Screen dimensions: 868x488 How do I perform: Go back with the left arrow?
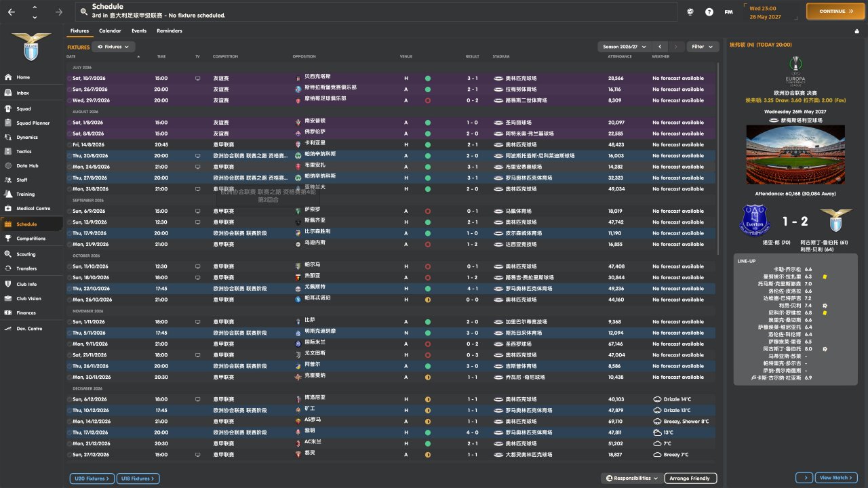pyautogui.click(x=12, y=12)
